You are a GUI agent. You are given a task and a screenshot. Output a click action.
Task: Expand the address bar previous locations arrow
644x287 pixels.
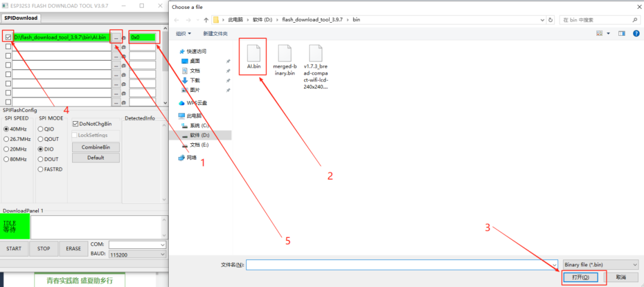[x=543, y=20]
